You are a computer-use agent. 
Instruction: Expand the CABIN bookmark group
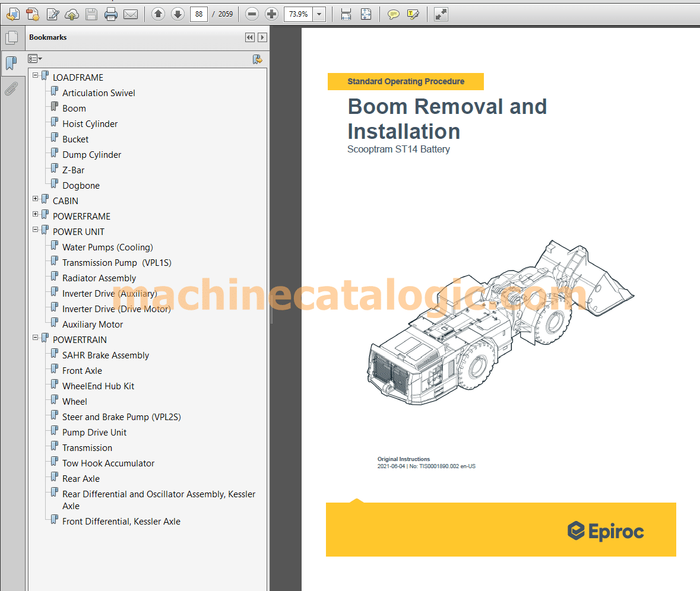(x=35, y=199)
